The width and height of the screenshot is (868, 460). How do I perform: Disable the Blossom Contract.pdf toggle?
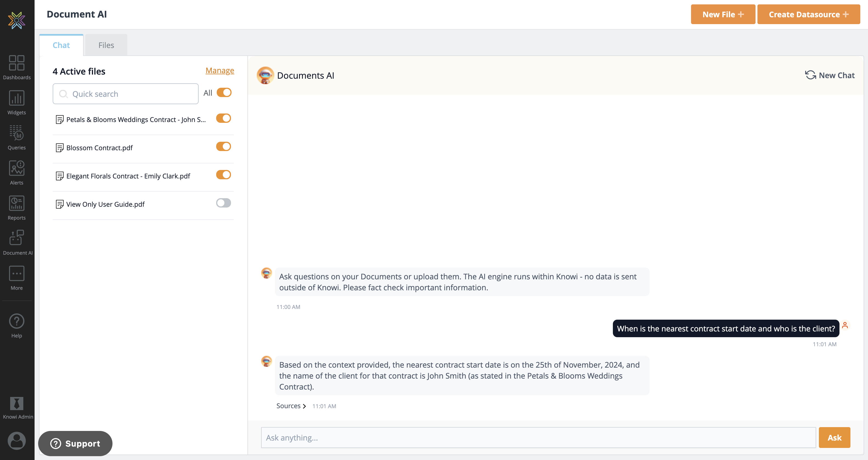click(223, 146)
